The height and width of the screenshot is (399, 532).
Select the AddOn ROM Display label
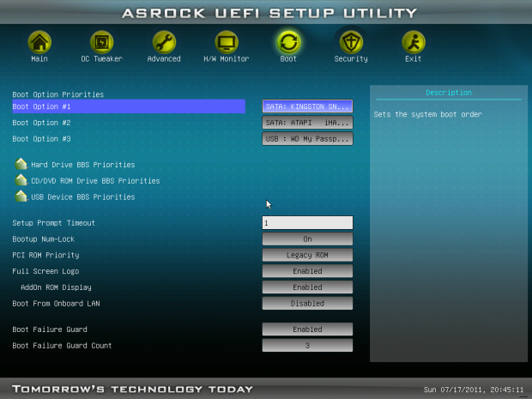point(56,287)
